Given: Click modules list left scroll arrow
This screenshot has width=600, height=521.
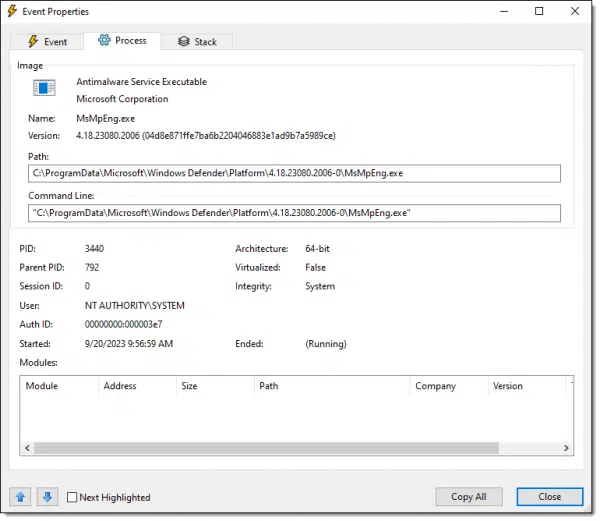Looking at the screenshot, I should [x=27, y=448].
